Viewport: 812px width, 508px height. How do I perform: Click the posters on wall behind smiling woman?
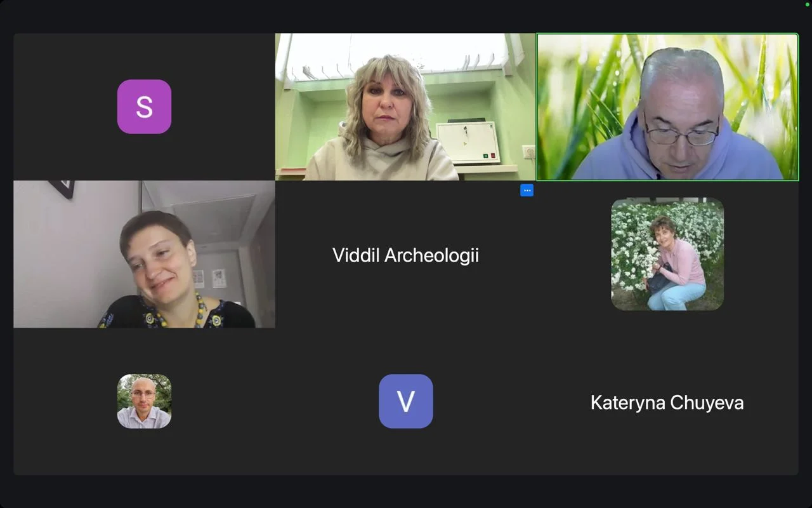209,278
